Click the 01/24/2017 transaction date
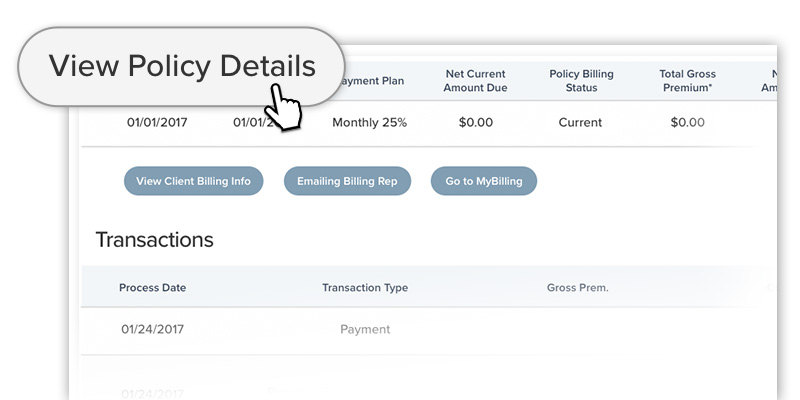The width and height of the screenshot is (800, 400). [x=152, y=329]
